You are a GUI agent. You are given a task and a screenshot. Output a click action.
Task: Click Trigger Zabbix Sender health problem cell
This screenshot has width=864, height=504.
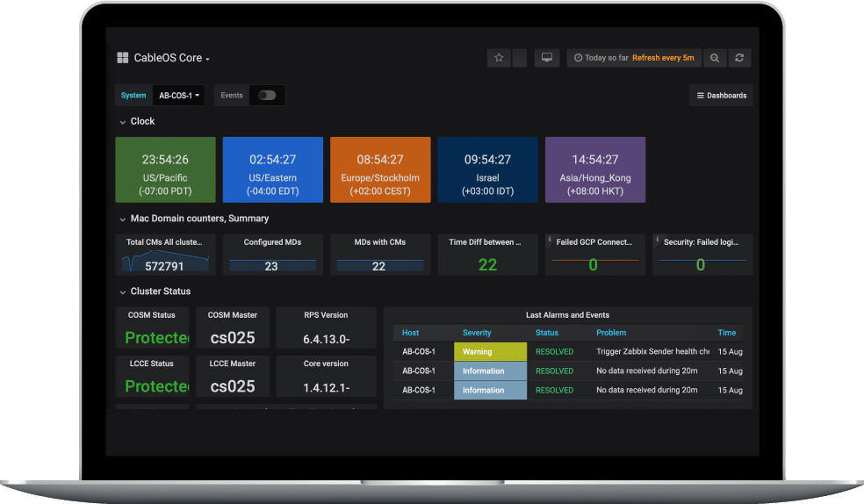pyautogui.click(x=652, y=351)
